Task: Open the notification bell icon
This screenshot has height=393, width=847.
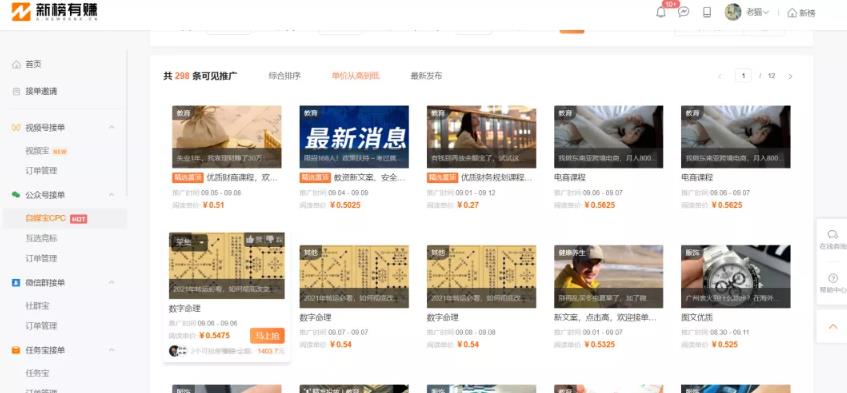Action: point(661,12)
